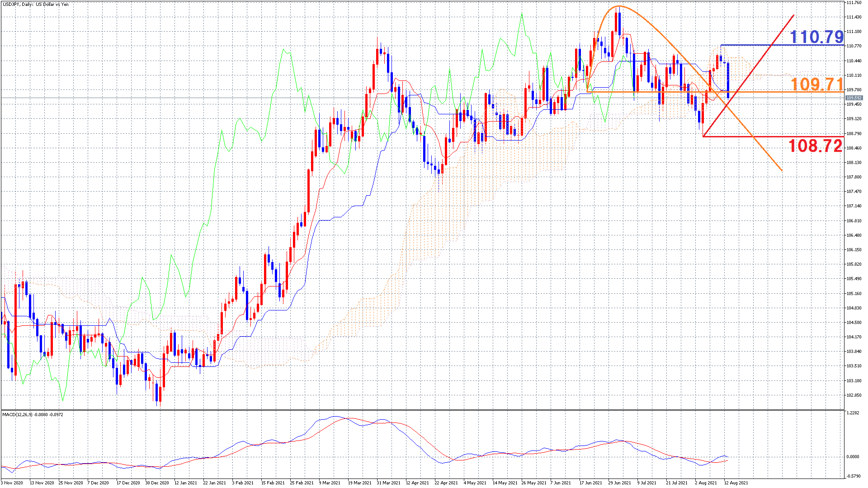Click the 29 Jun 2021 date label
The width and height of the screenshot is (868, 488).
coord(619,483)
